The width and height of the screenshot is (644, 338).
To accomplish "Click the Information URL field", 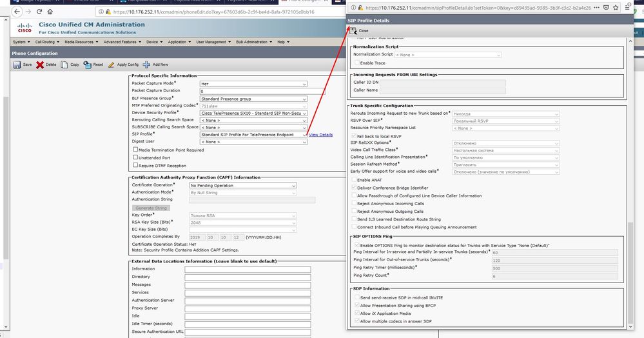I will pyautogui.click(x=248, y=270).
